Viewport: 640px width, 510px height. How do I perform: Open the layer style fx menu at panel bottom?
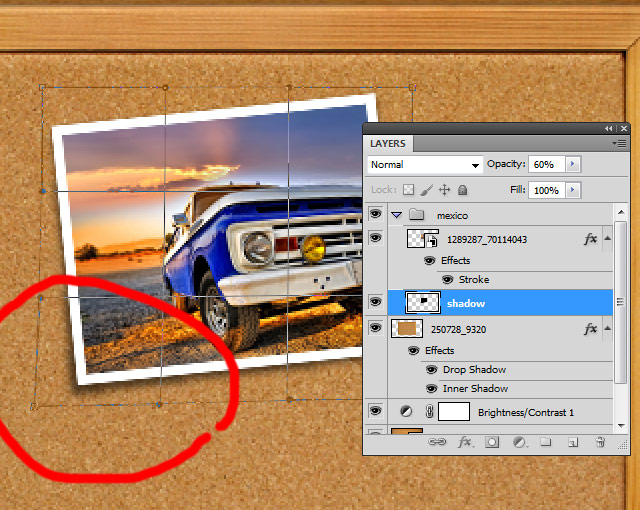click(x=464, y=441)
